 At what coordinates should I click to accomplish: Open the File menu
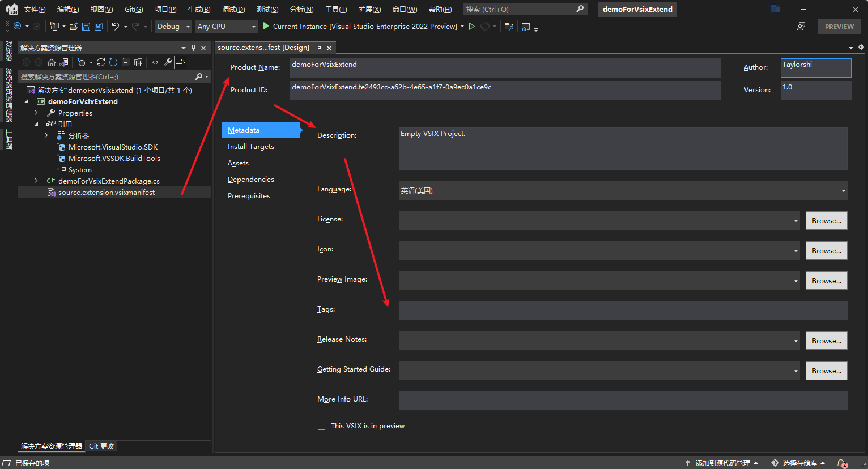(x=35, y=9)
